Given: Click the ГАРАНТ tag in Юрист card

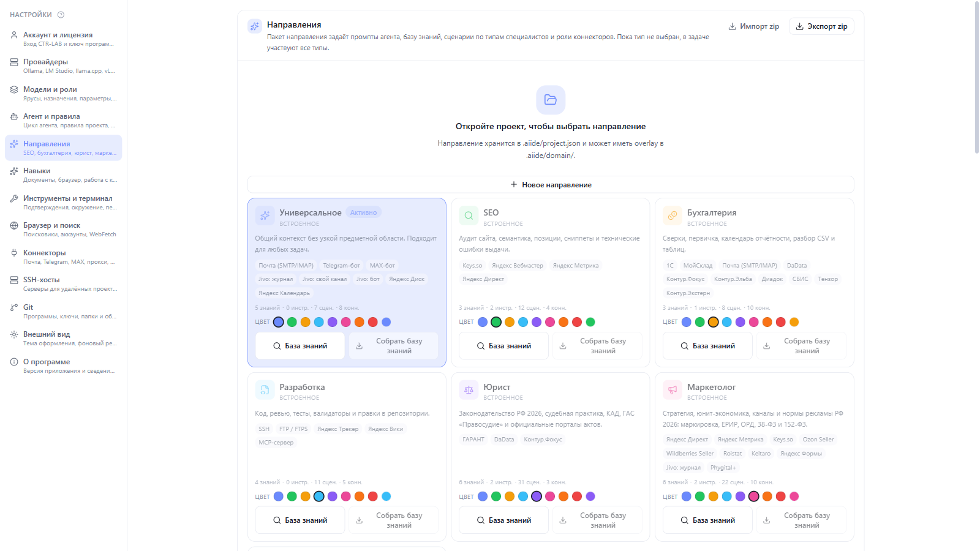Looking at the screenshot, I should (x=473, y=440).
